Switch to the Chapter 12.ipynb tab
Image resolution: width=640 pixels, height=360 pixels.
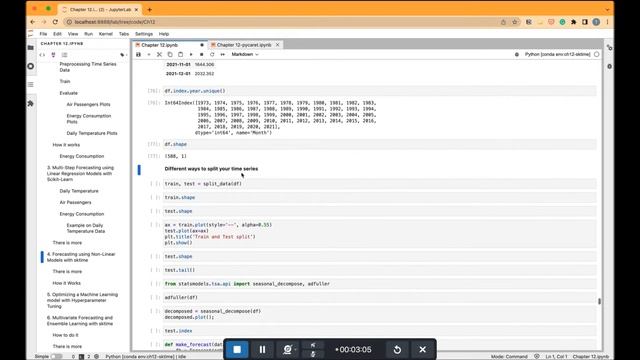click(x=160, y=45)
